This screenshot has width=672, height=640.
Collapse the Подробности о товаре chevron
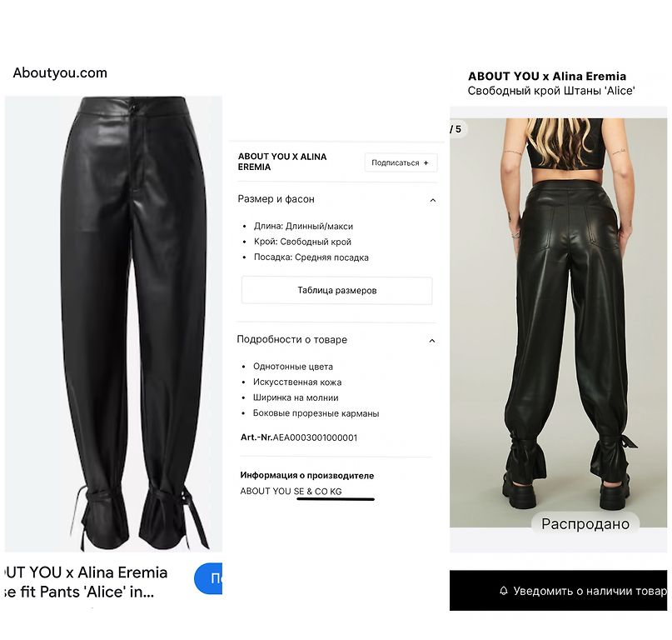coord(432,341)
